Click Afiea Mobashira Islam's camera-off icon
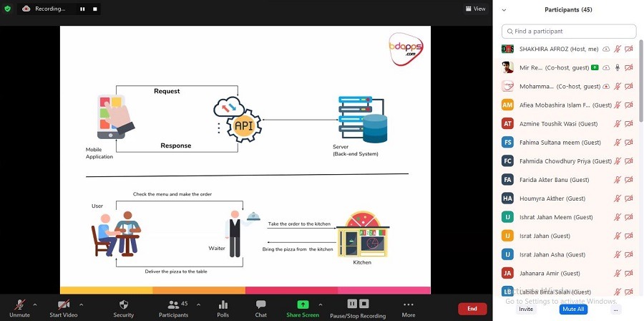This screenshot has width=644, height=321. point(628,105)
